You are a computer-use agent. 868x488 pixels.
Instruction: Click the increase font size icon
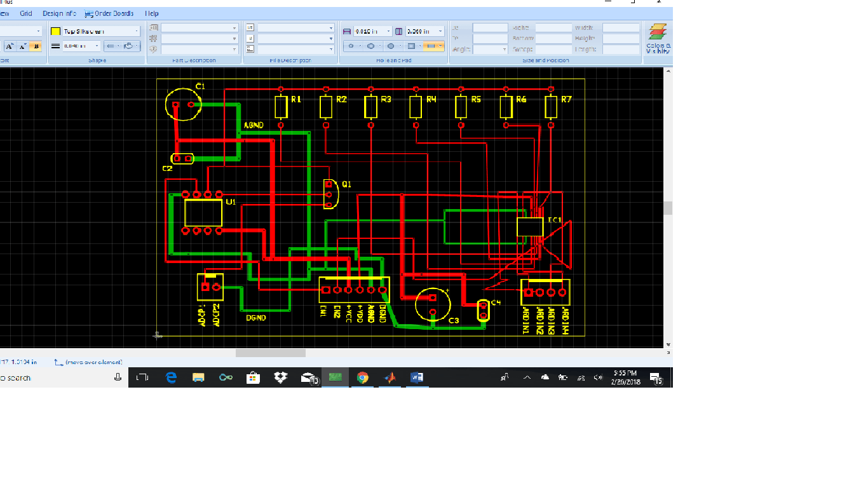pos(9,46)
